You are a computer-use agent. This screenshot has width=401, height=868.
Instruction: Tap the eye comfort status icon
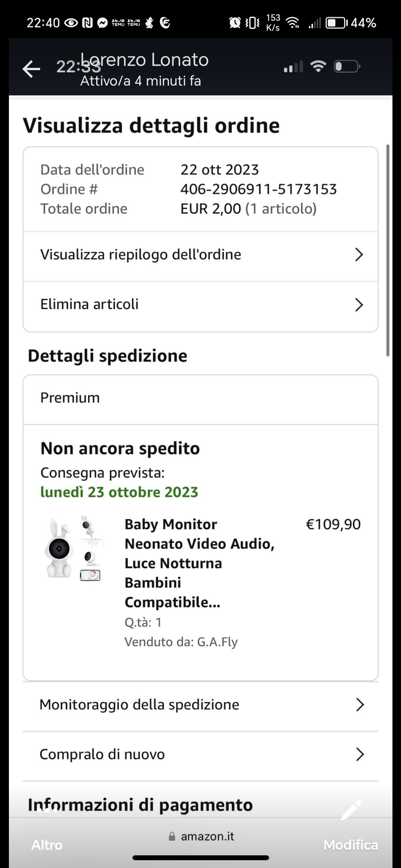71,23
